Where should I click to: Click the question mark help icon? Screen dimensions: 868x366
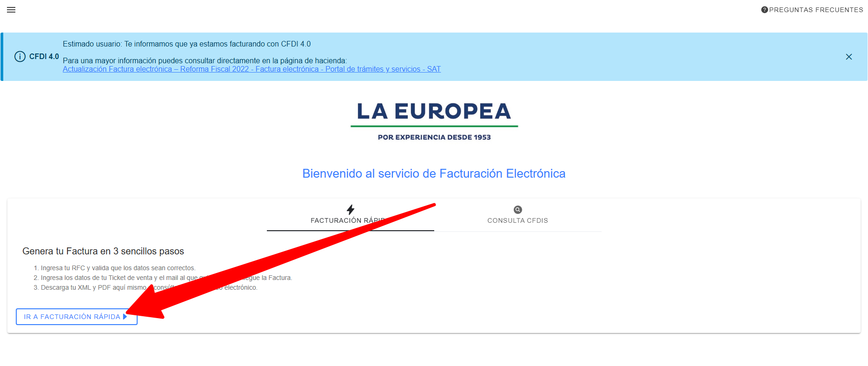point(764,10)
